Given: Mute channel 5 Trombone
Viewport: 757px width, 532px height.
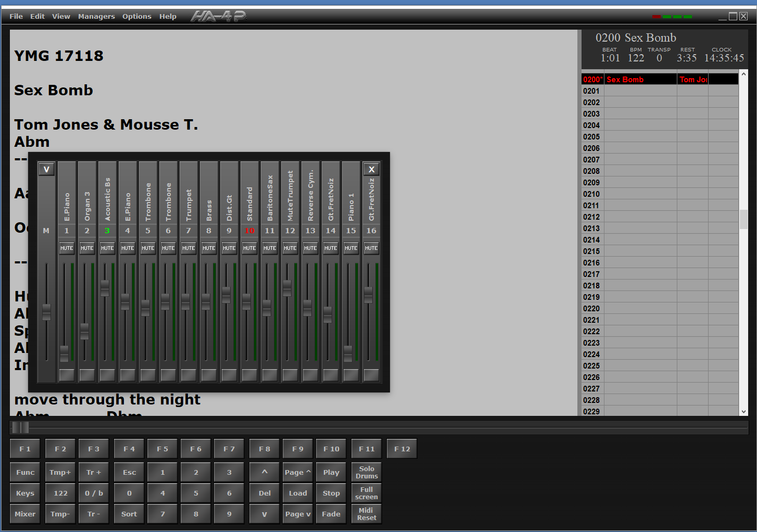Looking at the screenshot, I should click(148, 248).
